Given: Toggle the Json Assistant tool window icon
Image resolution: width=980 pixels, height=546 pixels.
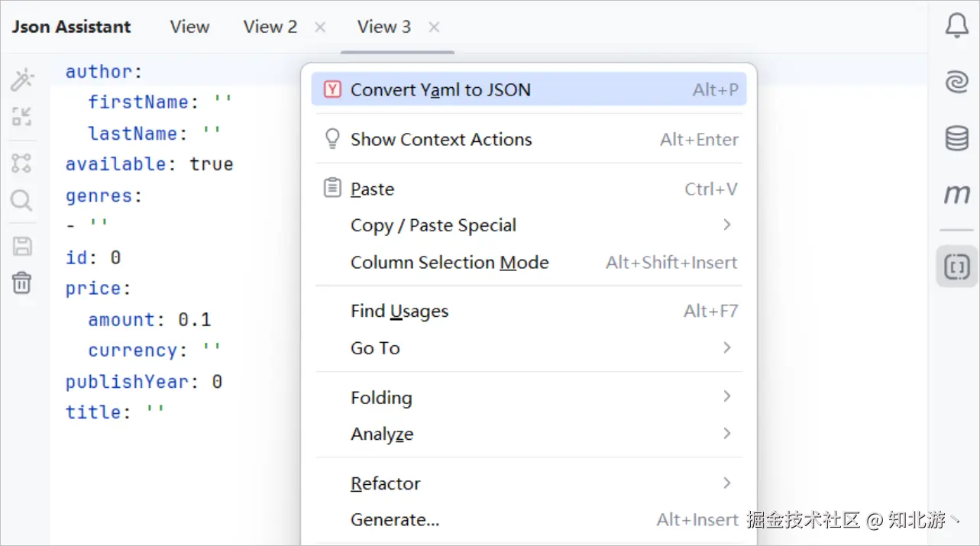Looking at the screenshot, I should tap(956, 267).
